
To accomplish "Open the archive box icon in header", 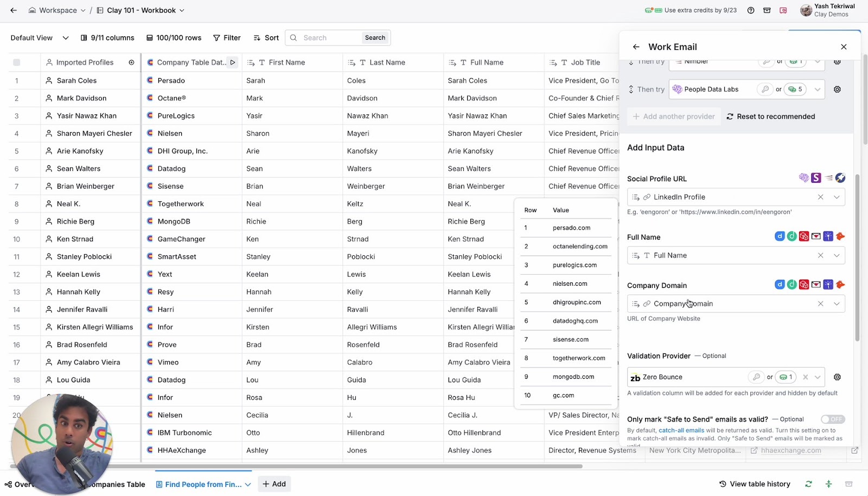I will (767, 10).
